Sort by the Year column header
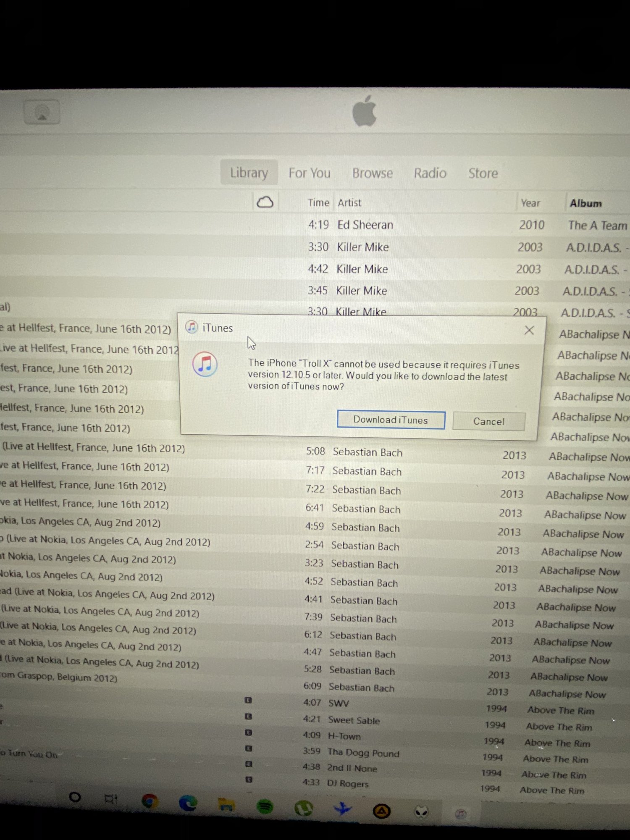This screenshot has width=630, height=840. coord(530,203)
